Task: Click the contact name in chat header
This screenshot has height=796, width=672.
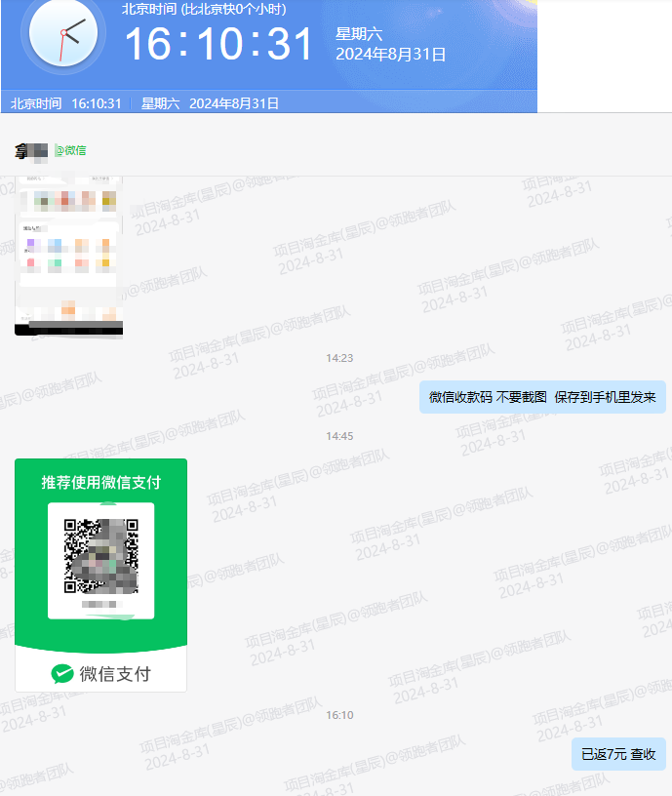Action: coord(31,150)
